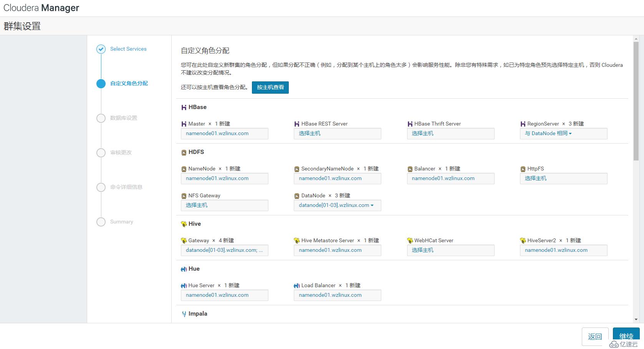Select host for WebHCat Server
This screenshot has width=644, height=349.
450,250
